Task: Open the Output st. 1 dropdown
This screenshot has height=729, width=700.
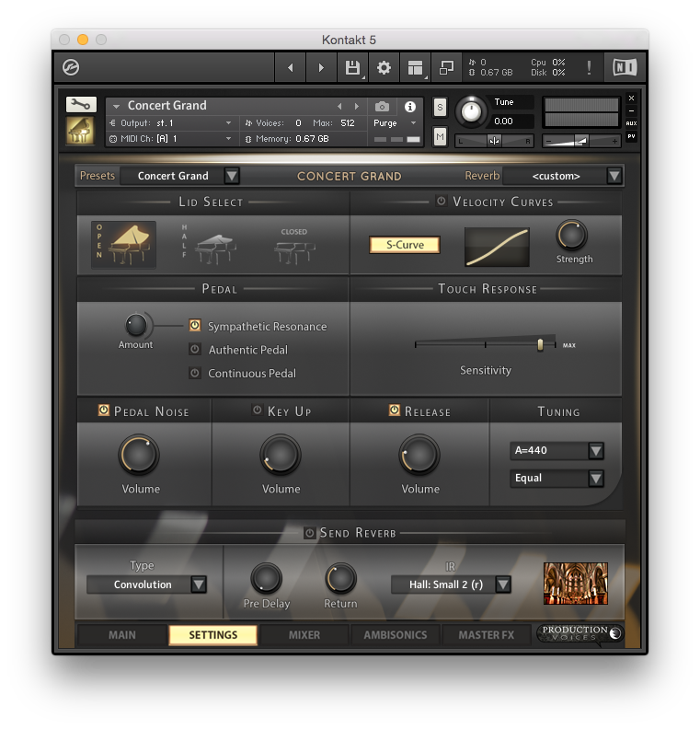Action: [x=170, y=123]
